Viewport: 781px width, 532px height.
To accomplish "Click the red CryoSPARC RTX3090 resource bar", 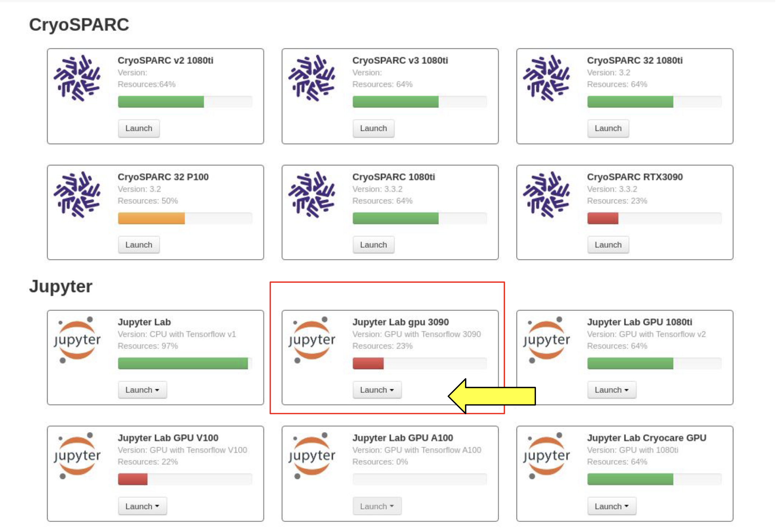I will 655,218.
